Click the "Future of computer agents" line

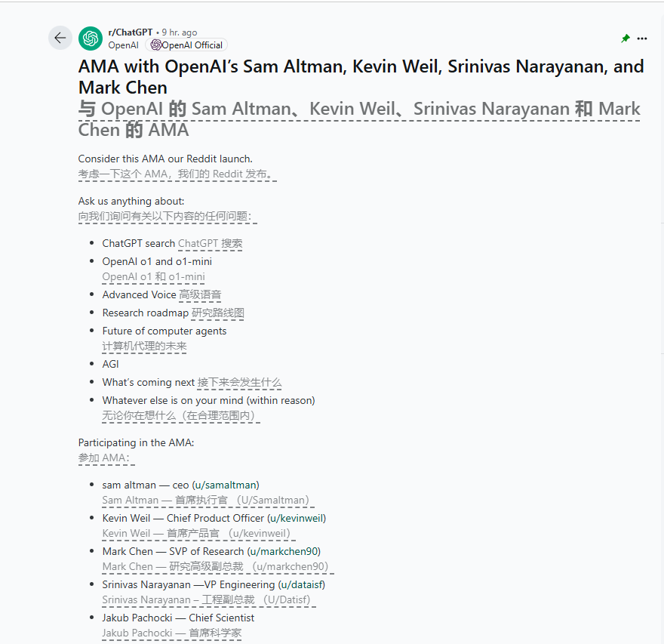click(164, 331)
